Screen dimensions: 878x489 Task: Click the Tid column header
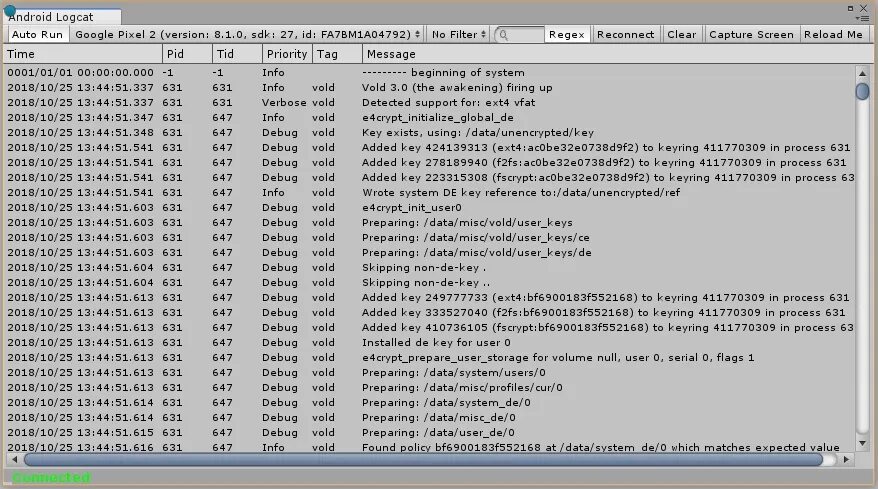point(237,54)
